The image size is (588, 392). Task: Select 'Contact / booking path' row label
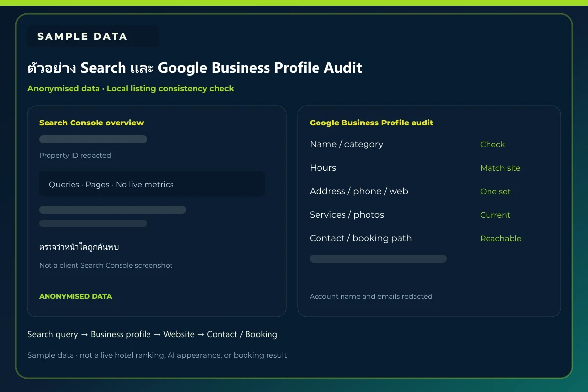[x=361, y=238]
